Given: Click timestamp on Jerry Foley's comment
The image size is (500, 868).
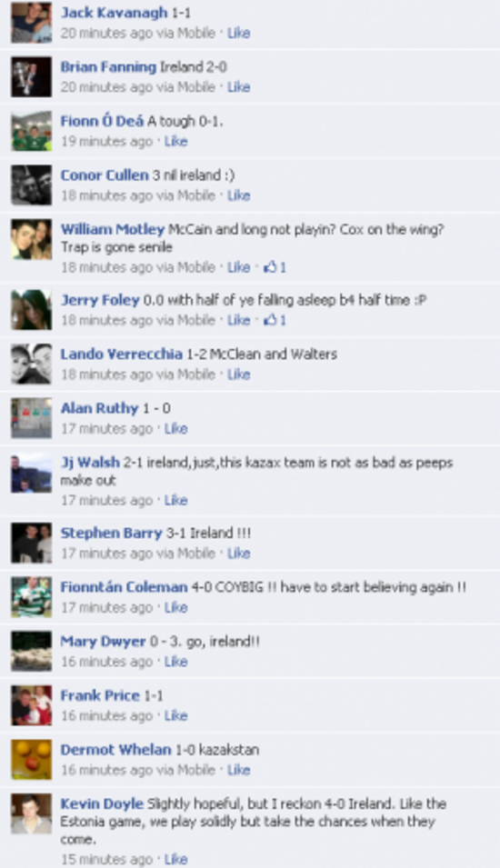Looking at the screenshot, I should 137,320.
